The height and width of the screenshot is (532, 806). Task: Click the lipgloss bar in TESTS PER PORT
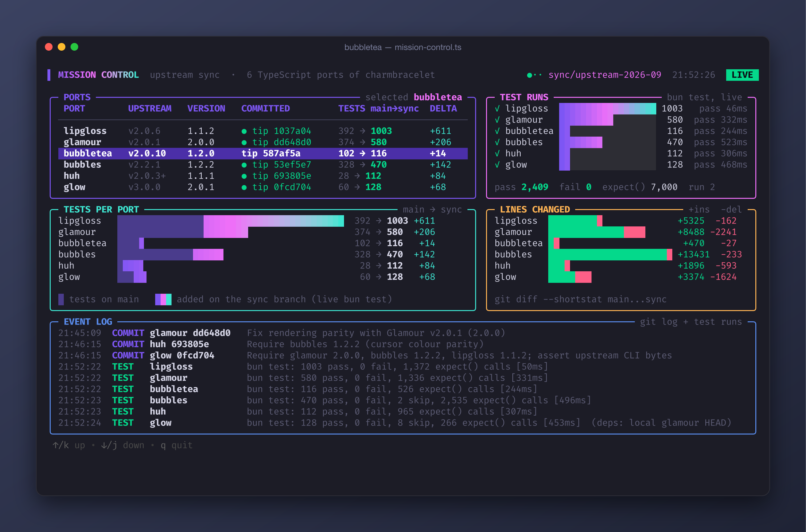pos(231,221)
